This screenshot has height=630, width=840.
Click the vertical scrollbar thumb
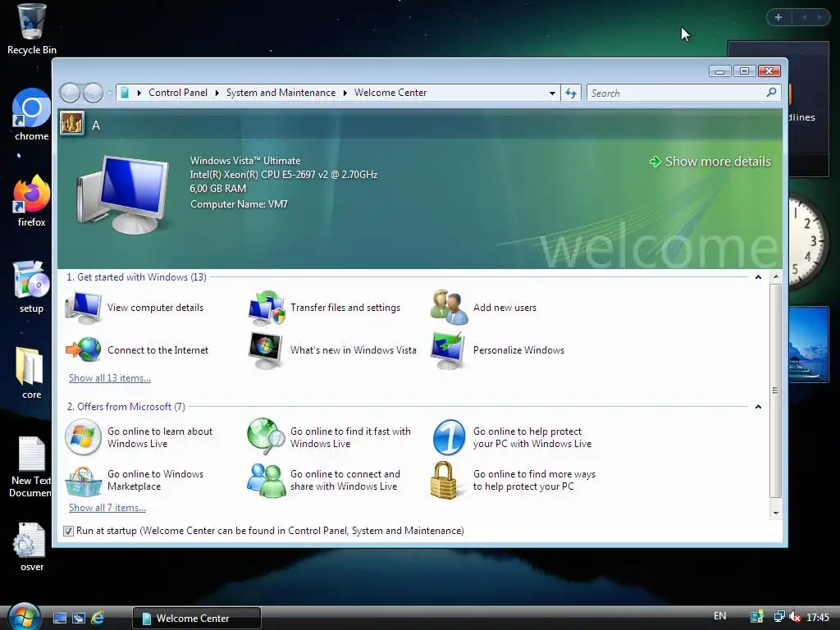click(775, 390)
